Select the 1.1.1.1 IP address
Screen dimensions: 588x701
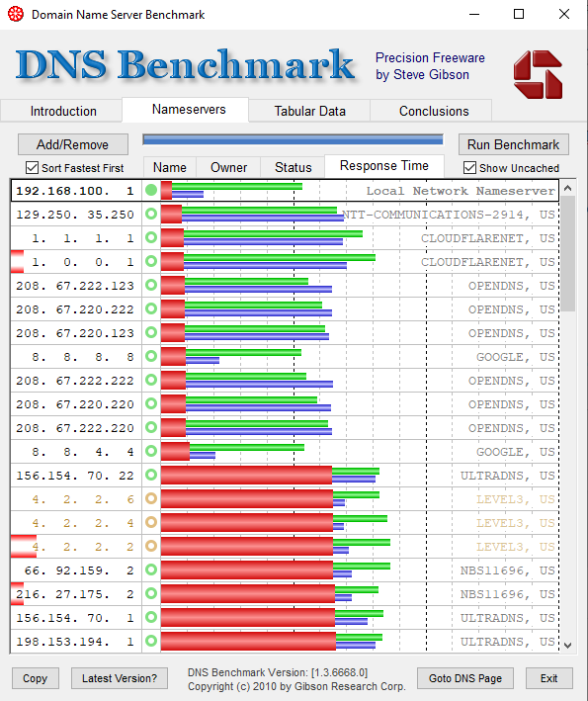click(83, 238)
